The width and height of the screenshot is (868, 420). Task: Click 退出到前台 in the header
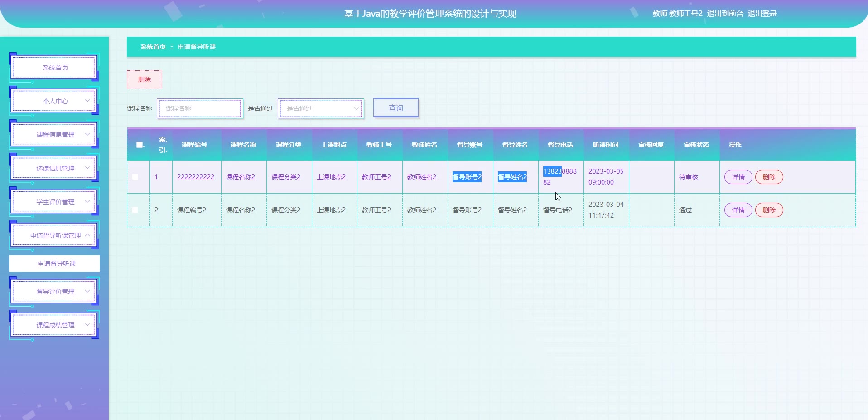(725, 14)
